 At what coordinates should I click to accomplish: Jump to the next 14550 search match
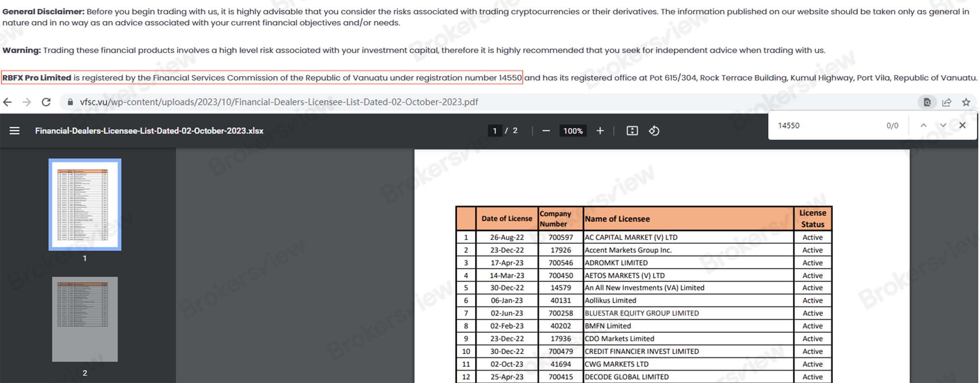click(x=943, y=125)
